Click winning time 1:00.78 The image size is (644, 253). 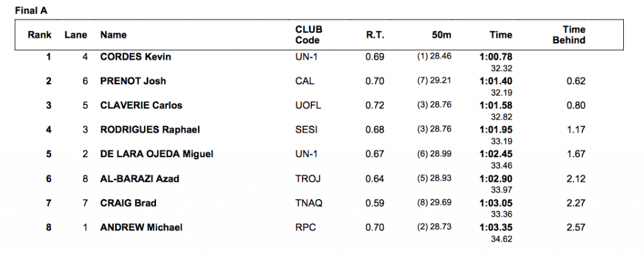pyautogui.click(x=496, y=57)
